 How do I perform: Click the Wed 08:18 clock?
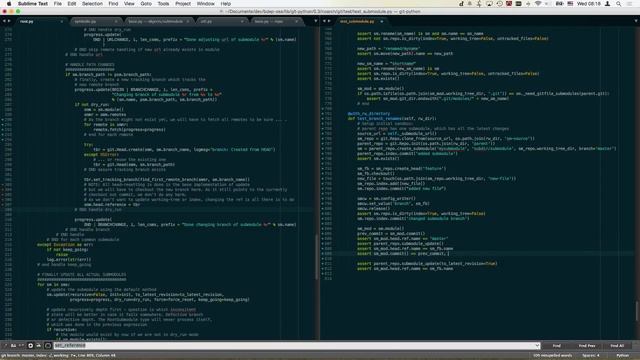(x=589, y=4)
